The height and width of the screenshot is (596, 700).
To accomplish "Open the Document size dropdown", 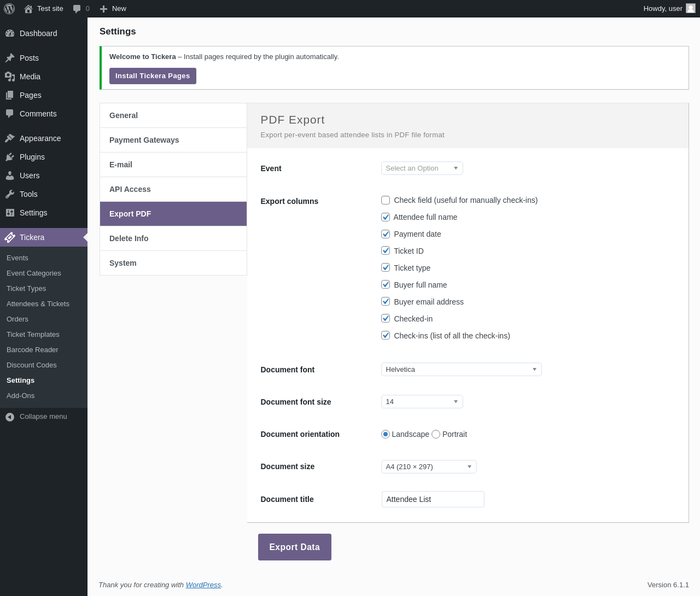I will pos(429,466).
